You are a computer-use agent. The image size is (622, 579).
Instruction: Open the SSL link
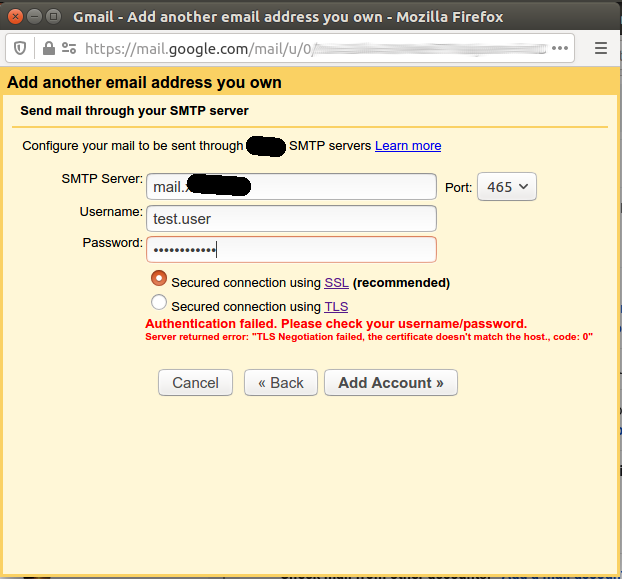[x=336, y=283]
